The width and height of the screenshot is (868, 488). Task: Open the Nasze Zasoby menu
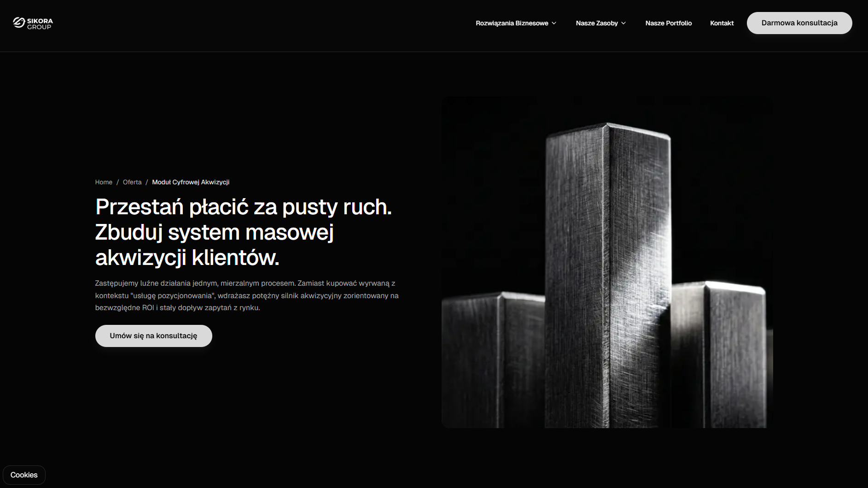point(601,23)
